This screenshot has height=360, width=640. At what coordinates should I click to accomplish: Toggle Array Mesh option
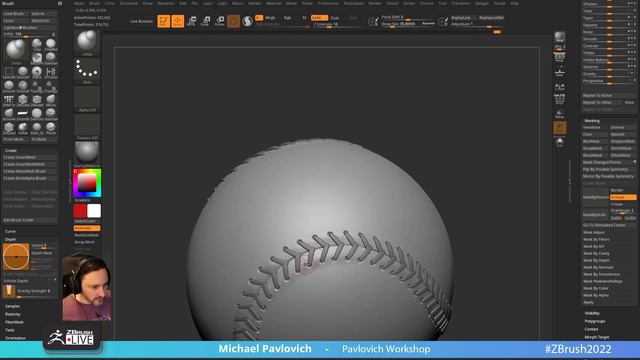click(x=87, y=242)
